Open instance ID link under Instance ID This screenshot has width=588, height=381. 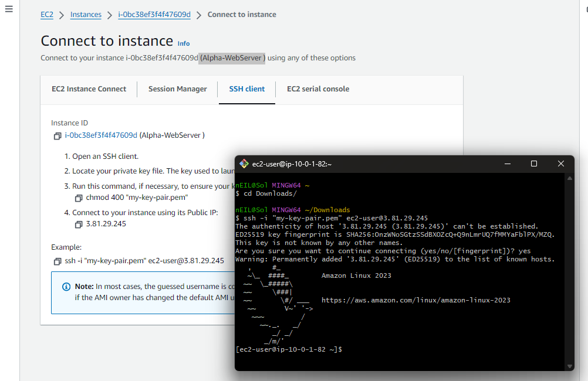coord(101,135)
